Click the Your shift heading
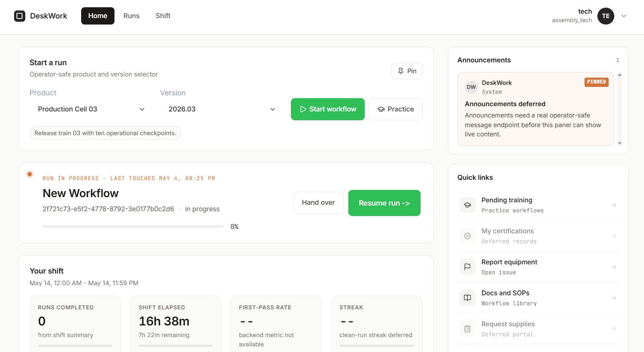 pos(47,271)
